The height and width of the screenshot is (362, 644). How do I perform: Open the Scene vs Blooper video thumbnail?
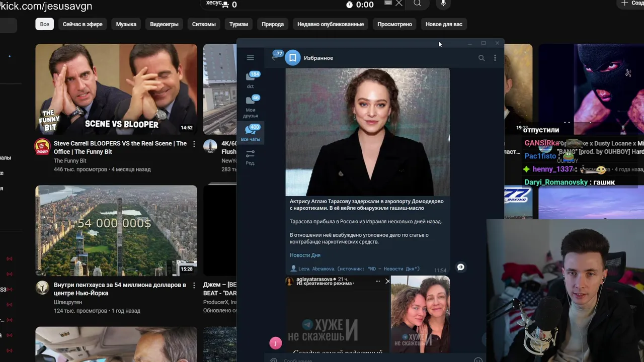(116, 89)
